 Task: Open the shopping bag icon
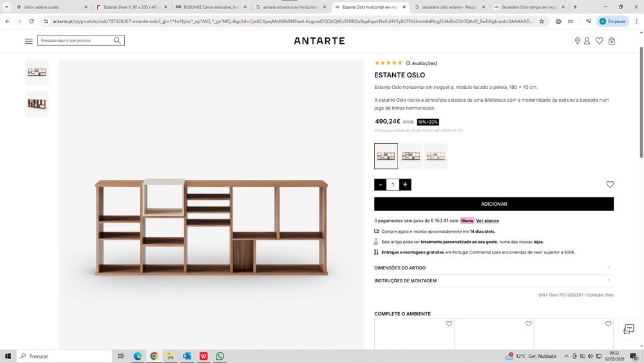pyautogui.click(x=612, y=41)
